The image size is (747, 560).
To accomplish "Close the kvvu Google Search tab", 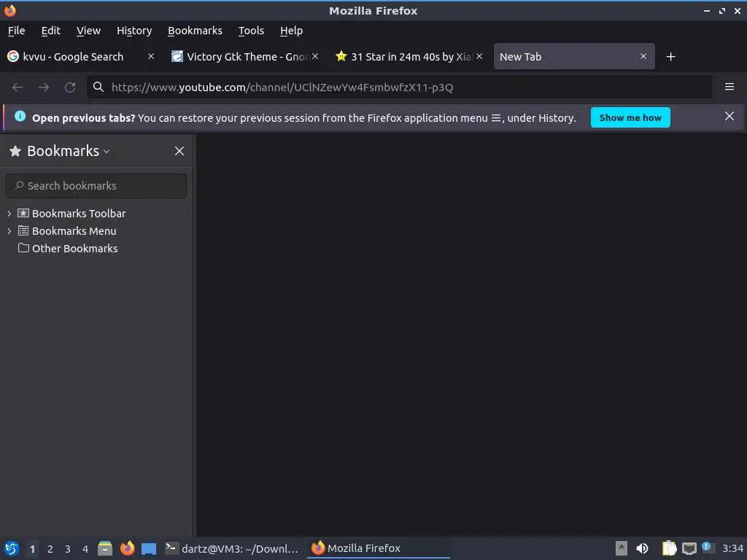I will click(151, 56).
